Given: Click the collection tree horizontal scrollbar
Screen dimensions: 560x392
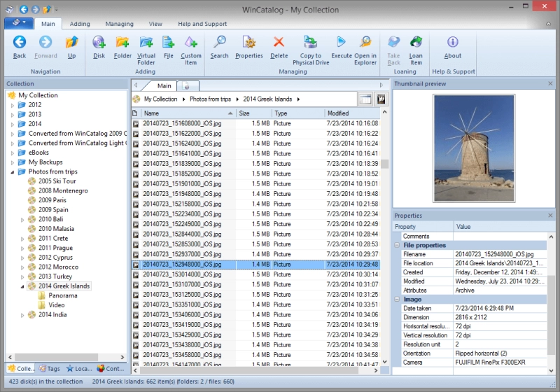Looking at the screenshot, I should (56, 357).
